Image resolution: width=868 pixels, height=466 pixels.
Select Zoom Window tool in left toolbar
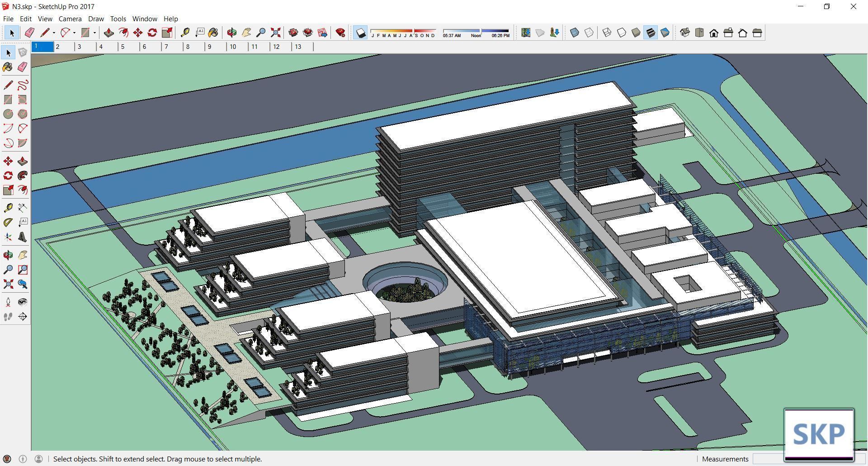tap(23, 270)
